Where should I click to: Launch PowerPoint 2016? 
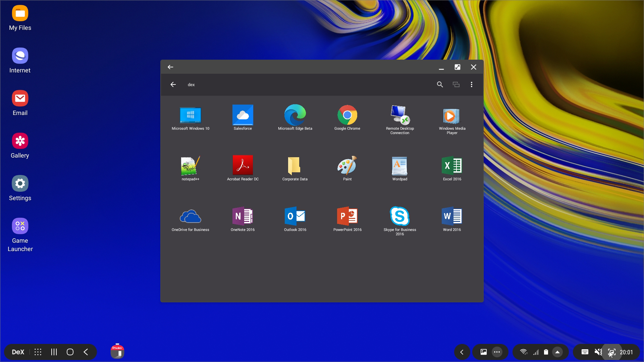(347, 216)
